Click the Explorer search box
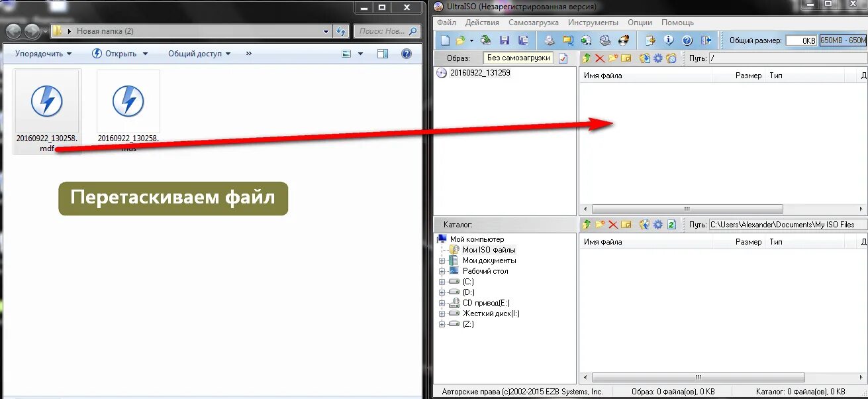 click(387, 31)
